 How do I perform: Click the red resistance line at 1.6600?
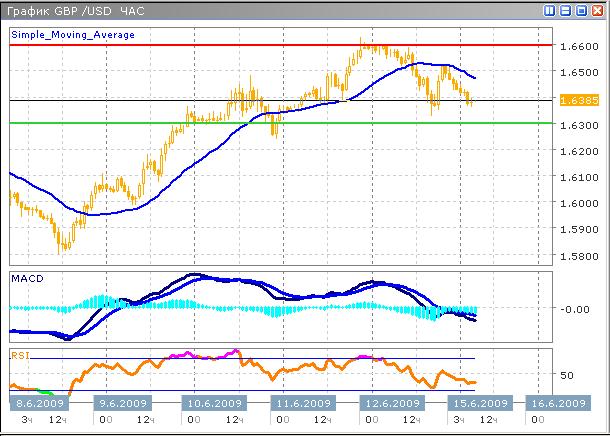200,45
